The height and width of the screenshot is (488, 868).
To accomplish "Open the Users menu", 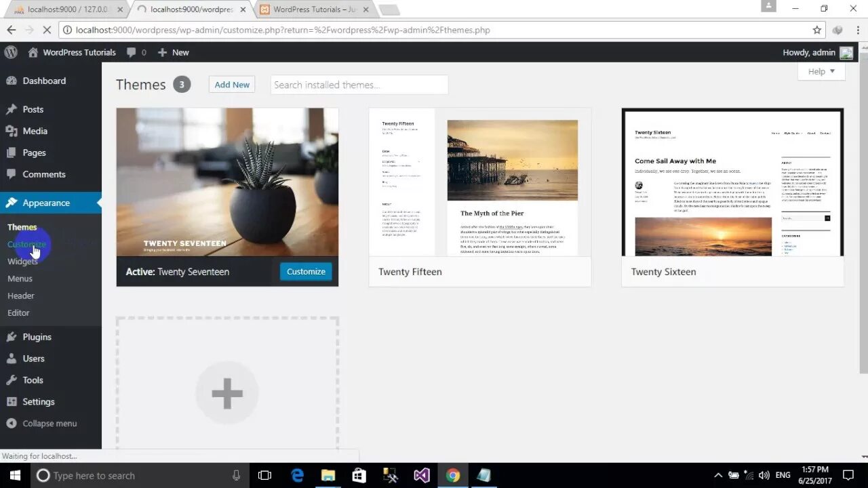I will point(33,359).
